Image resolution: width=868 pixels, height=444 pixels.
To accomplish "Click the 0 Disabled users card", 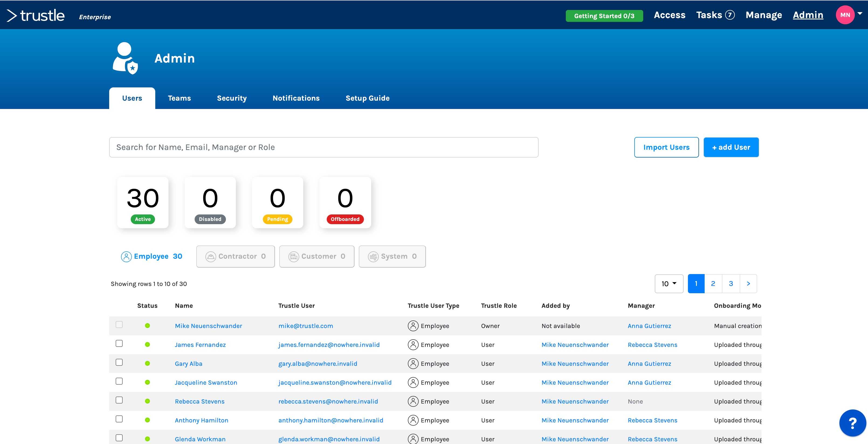I will [210, 202].
